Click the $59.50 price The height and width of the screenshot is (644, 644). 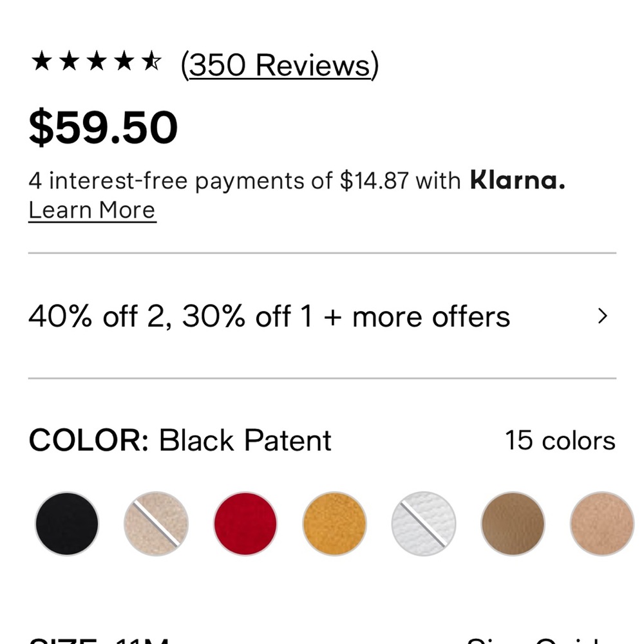(103, 128)
